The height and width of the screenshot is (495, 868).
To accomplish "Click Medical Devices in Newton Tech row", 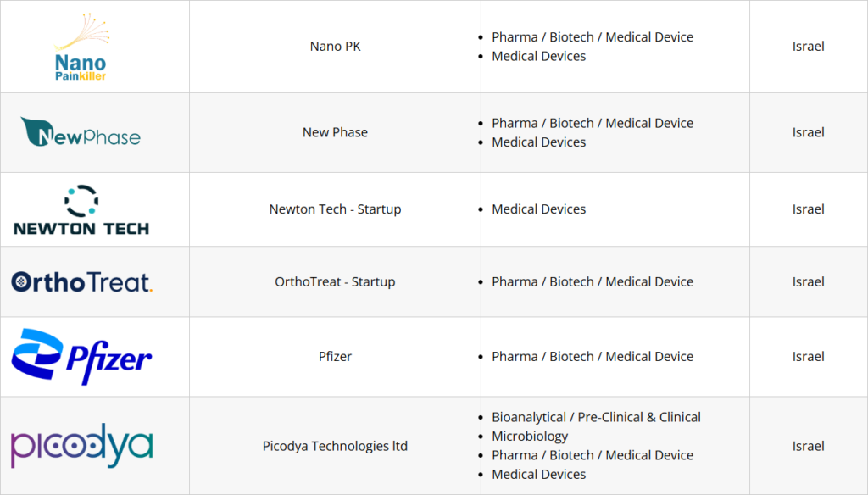I will point(538,209).
